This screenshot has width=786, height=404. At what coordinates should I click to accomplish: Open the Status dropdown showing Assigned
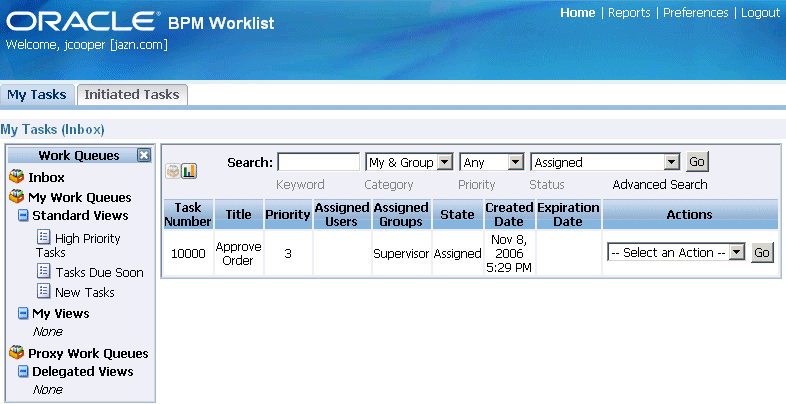point(605,162)
